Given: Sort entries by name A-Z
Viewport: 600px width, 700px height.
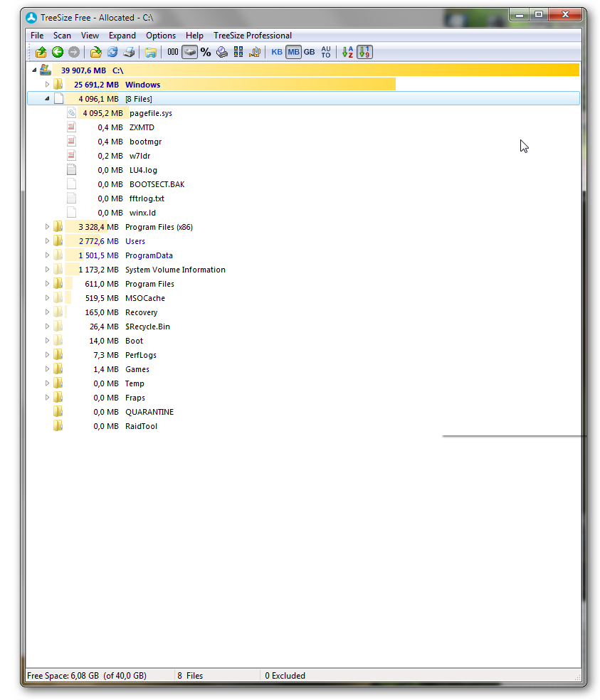Looking at the screenshot, I should click(x=347, y=52).
